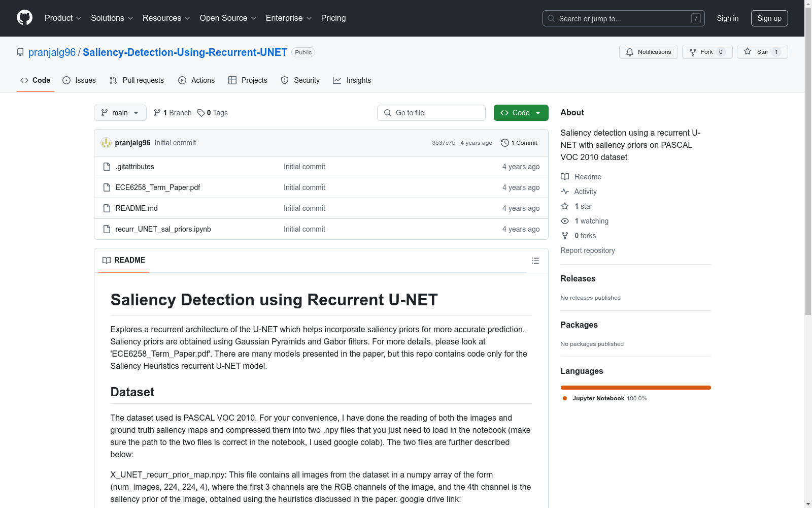
Task: Focus the Search or jump to field
Action: pyautogui.click(x=623, y=18)
